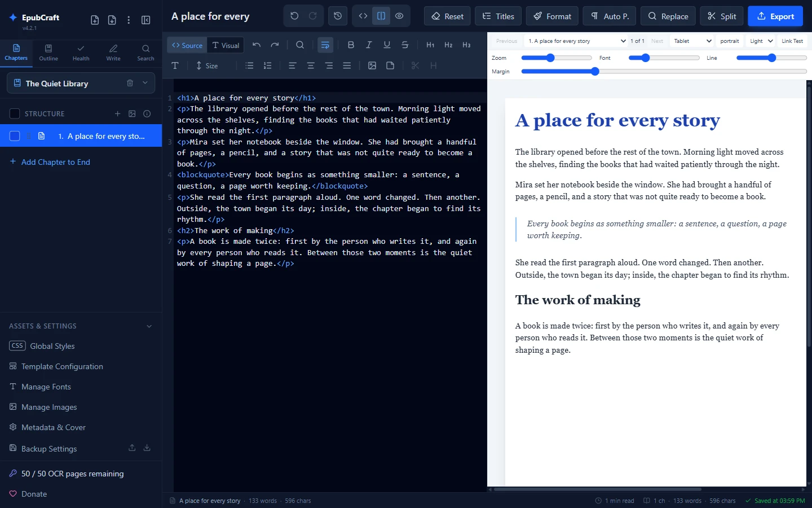Open the Health tab

click(81, 52)
